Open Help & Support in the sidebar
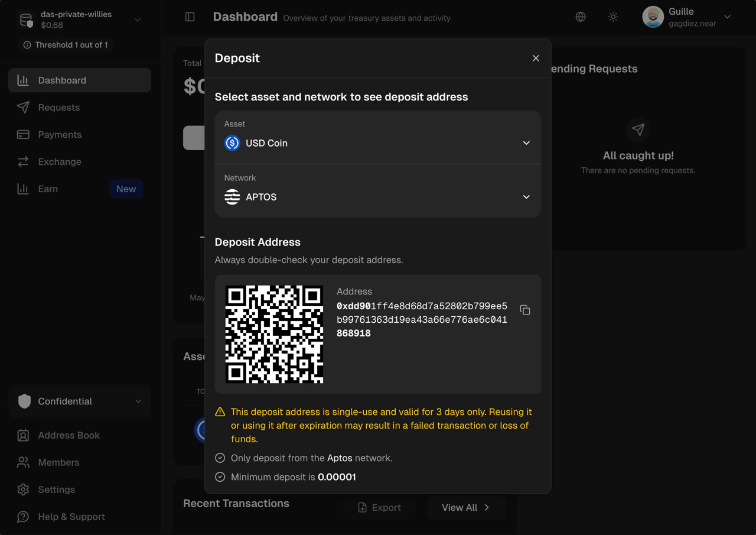The height and width of the screenshot is (535, 756). (80, 517)
